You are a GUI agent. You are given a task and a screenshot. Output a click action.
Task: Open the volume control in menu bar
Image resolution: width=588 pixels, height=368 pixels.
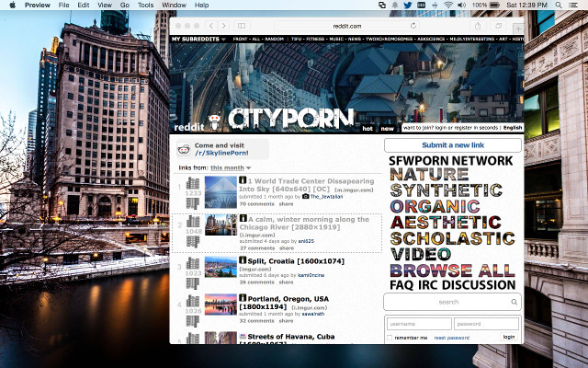tap(461, 5)
